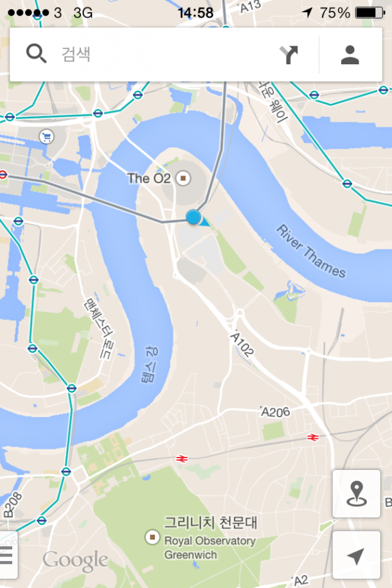The width and height of the screenshot is (392, 588).
Task: Tap the 검색 search field
Action: (165, 55)
